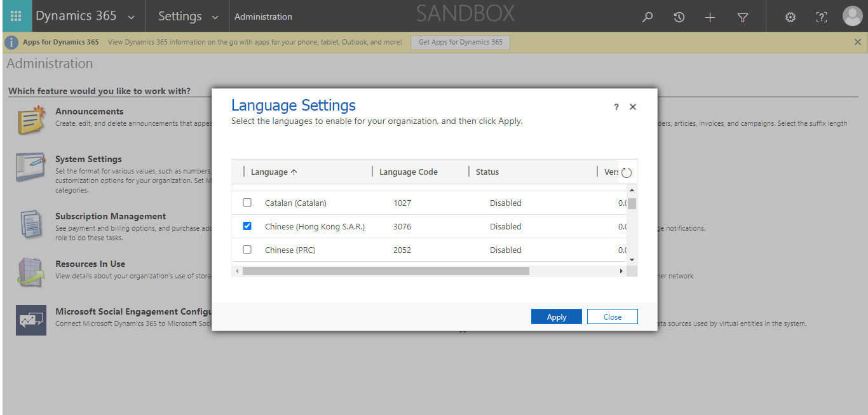Open the Announcements link

pyautogui.click(x=90, y=111)
